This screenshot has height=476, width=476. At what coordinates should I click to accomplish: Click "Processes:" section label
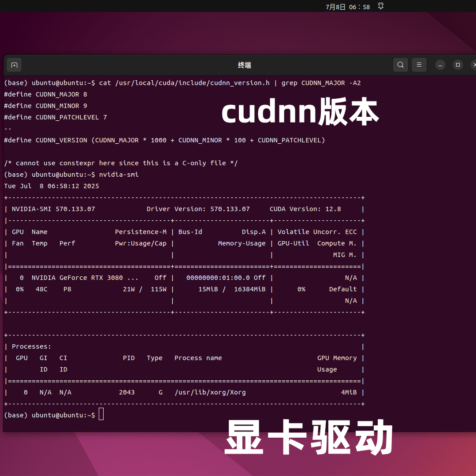pyautogui.click(x=32, y=346)
